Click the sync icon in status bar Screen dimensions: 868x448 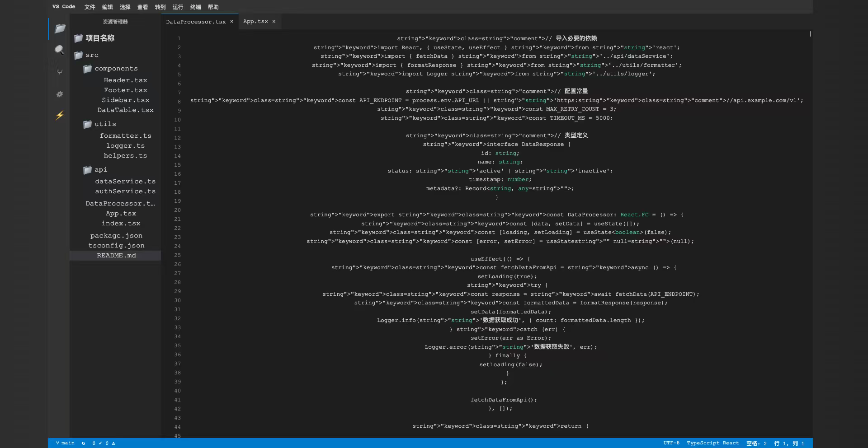coord(83,443)
